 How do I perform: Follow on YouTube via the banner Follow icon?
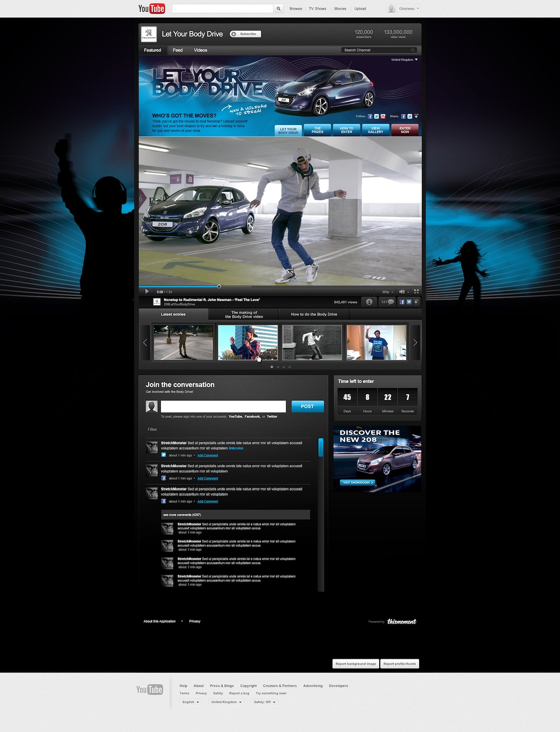[x=383, y=116]
